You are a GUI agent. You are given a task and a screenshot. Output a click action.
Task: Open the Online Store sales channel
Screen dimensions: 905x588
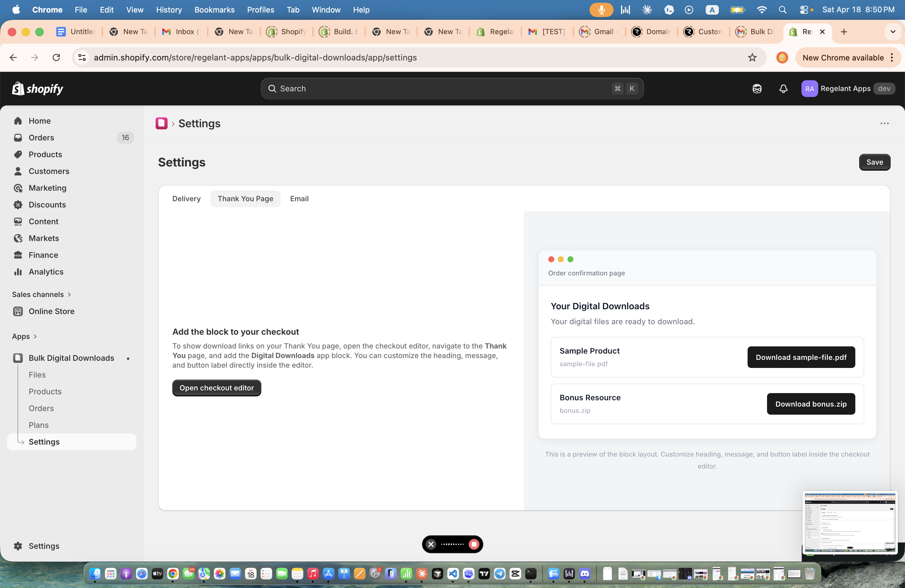[x=51, y=311]
